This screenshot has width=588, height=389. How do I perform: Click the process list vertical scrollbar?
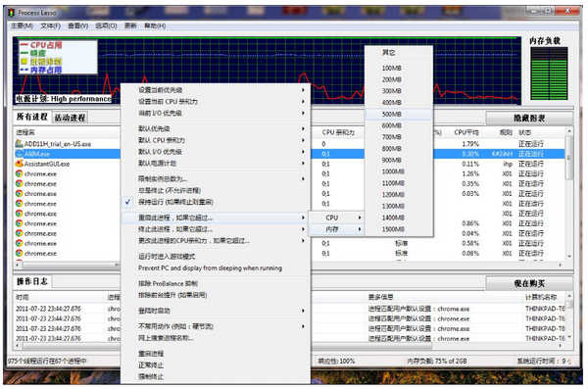[569, 194]
